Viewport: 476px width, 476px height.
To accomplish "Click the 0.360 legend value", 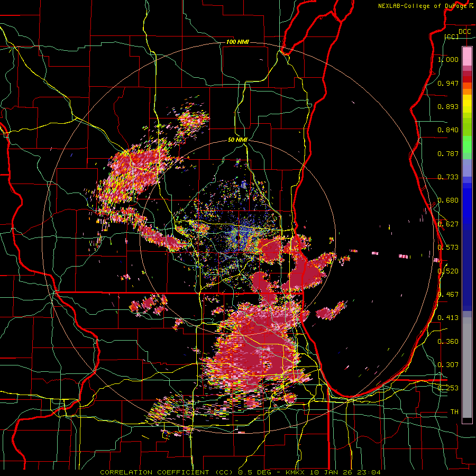I will [448, 342].
